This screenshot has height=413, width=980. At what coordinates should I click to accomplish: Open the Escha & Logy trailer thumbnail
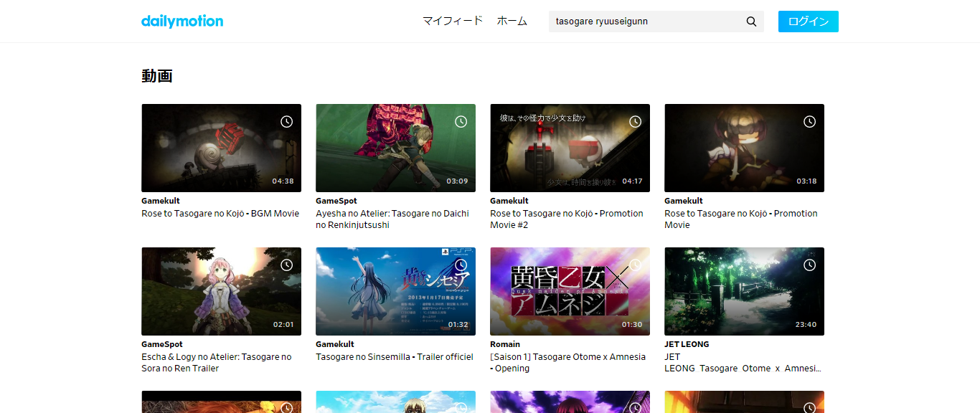tap(221, 291)
